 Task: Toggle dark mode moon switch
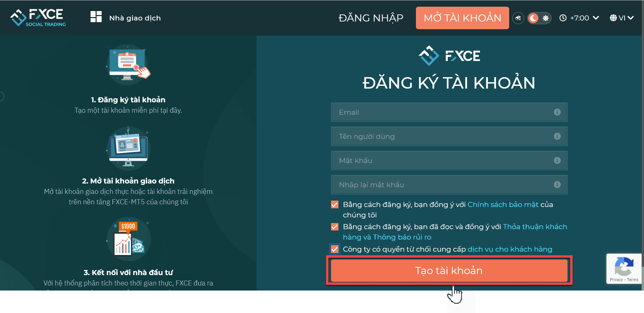coord(533,18)
